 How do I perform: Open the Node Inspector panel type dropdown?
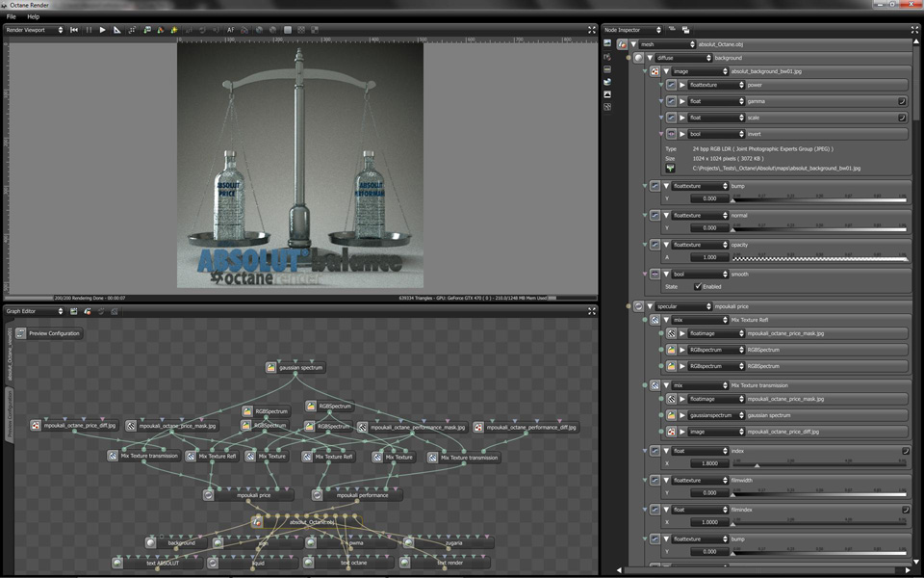pyautogui.click(x=632, y=30)
